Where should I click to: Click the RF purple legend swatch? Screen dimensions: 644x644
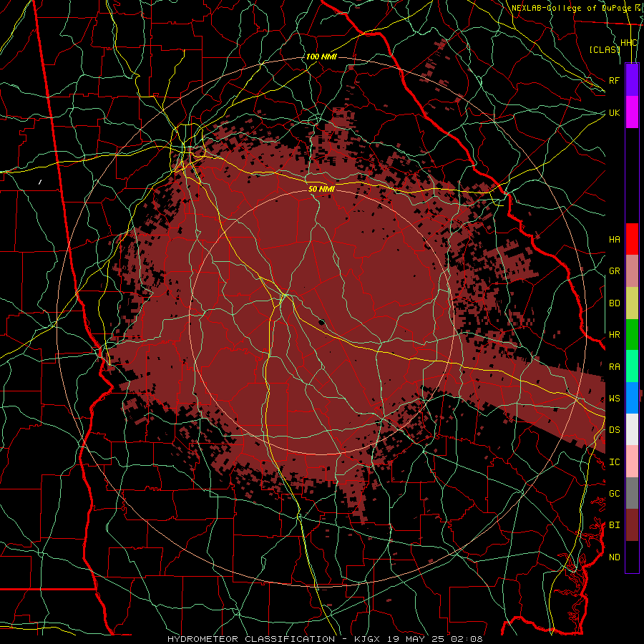click(x=632, y=80)
